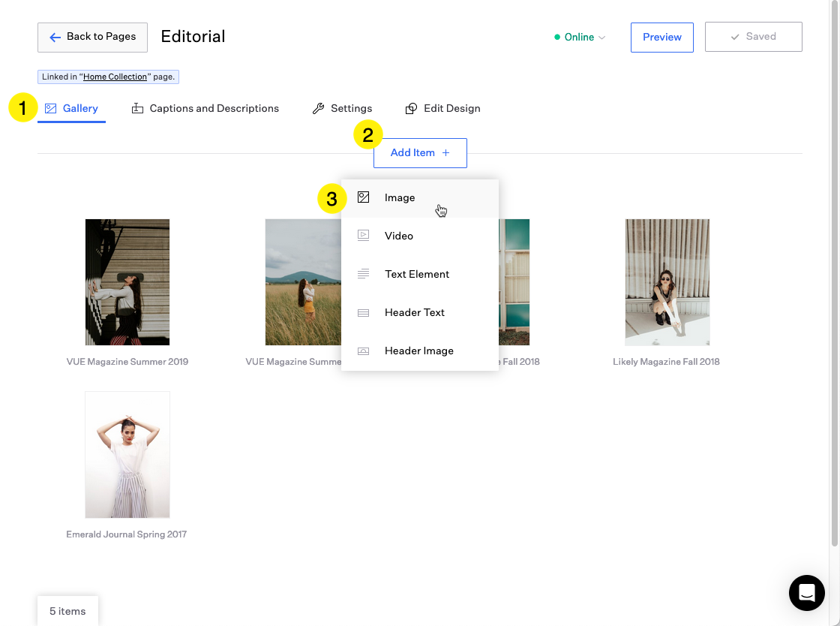840x626 pixels.
Task: Select Text Element in the menu
Action: (420, 275)
